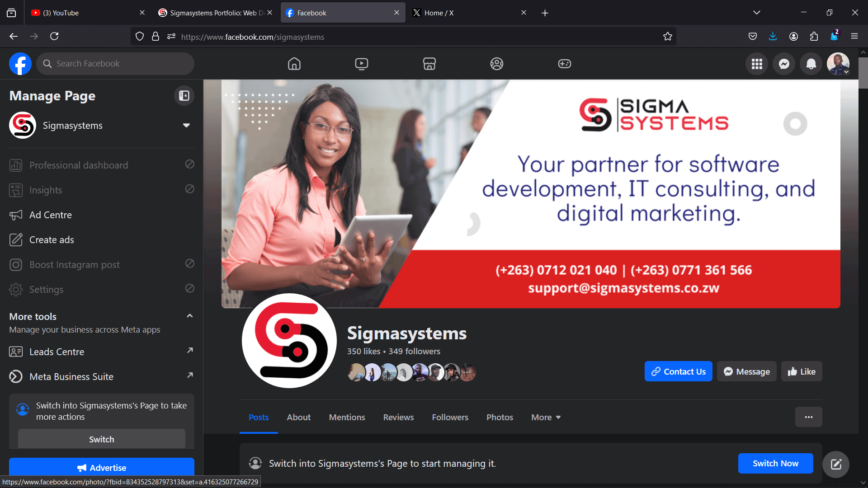Open the Marketplace icon

pos(429,64)
